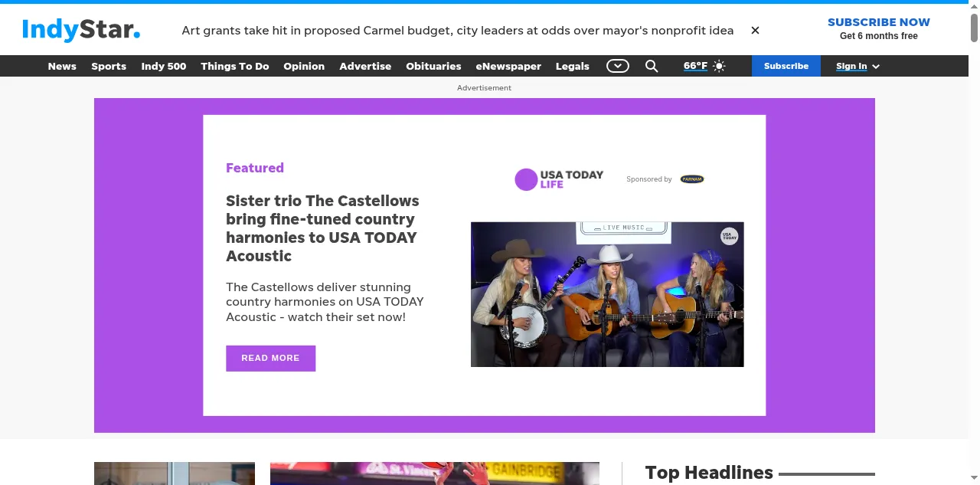This screenshot has width=980, height=485.
Task: Click the Farnam sponsor logo
Action: 692,179
